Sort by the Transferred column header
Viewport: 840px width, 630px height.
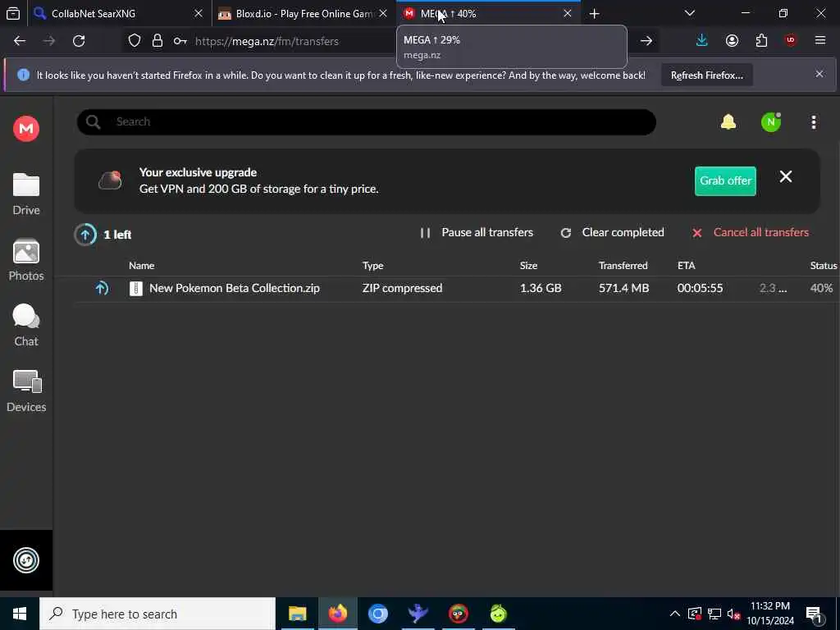pyautogui.click(x=623, y=266)
